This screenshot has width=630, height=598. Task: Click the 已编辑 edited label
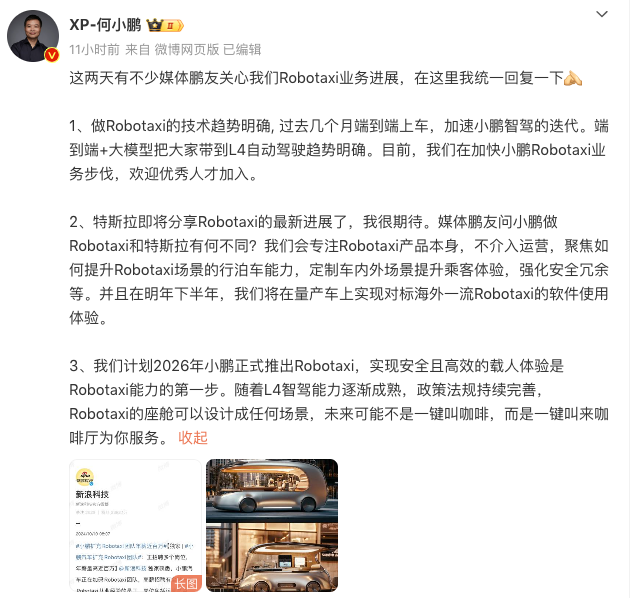241,49
